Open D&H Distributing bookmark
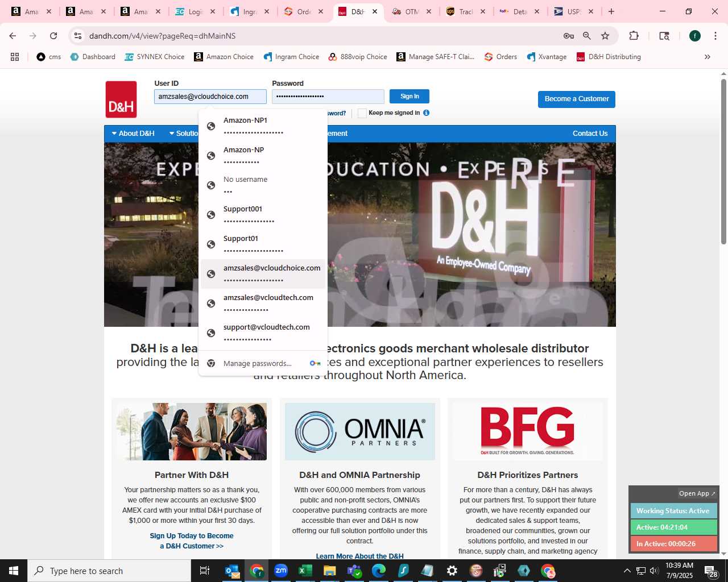This screenshot has width=728, height=582. pos(609,57)
